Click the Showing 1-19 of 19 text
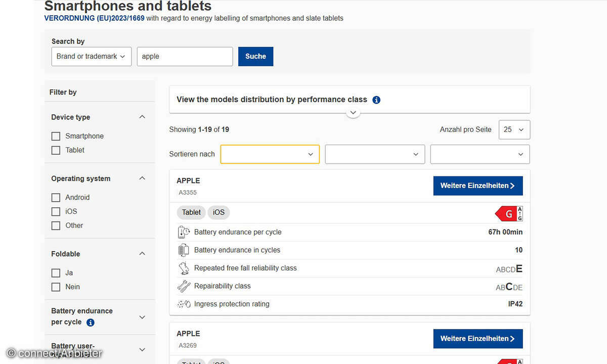The width and height of the screenshot is (607, 364). (199, 129)
